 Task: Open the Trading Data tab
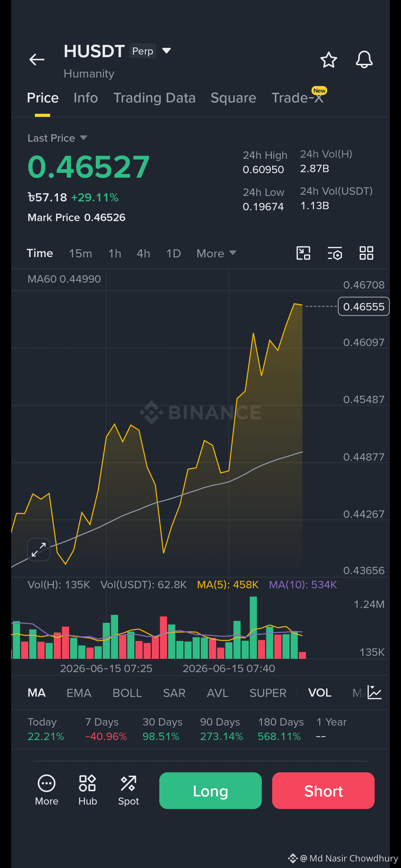(x=154, y=98)
